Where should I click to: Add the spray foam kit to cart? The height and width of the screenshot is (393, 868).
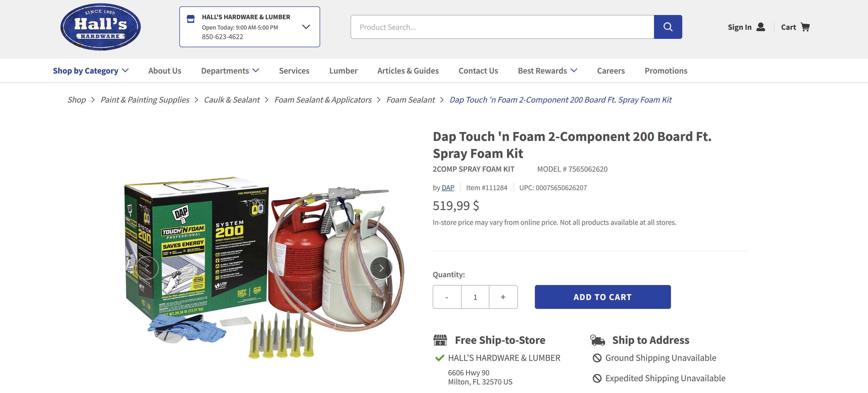(602, 297)
